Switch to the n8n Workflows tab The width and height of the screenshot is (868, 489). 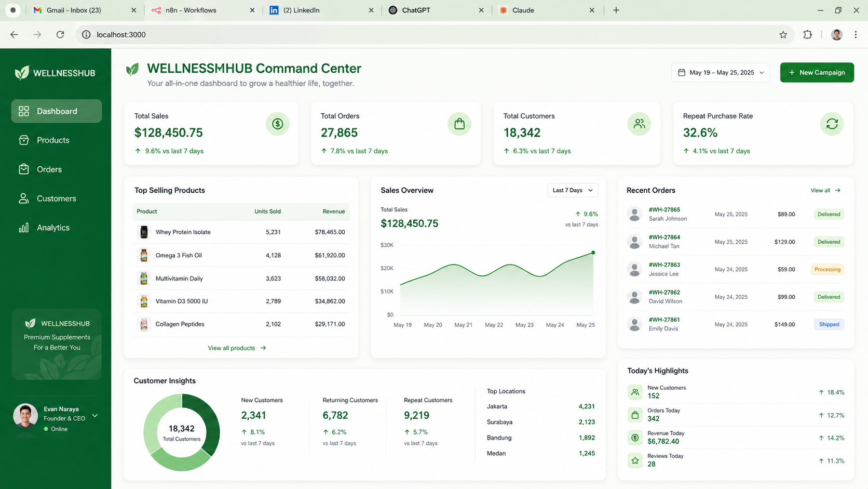click(202, 10)
